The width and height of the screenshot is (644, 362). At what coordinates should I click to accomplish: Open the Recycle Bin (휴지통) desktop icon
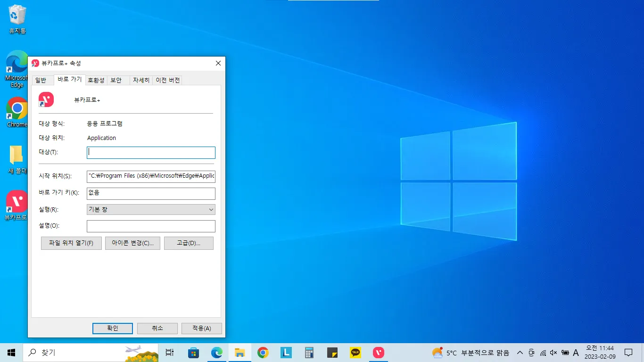pos(17,20)
